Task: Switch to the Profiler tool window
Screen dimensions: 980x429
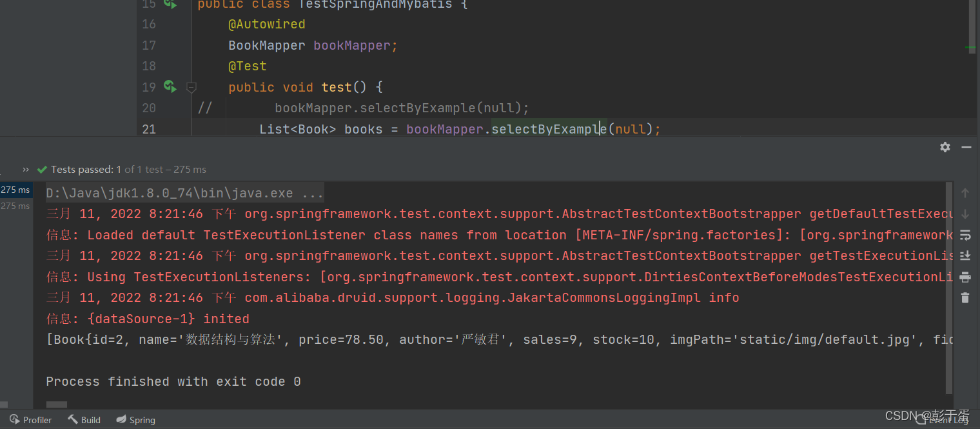Action: click(30, 419)
